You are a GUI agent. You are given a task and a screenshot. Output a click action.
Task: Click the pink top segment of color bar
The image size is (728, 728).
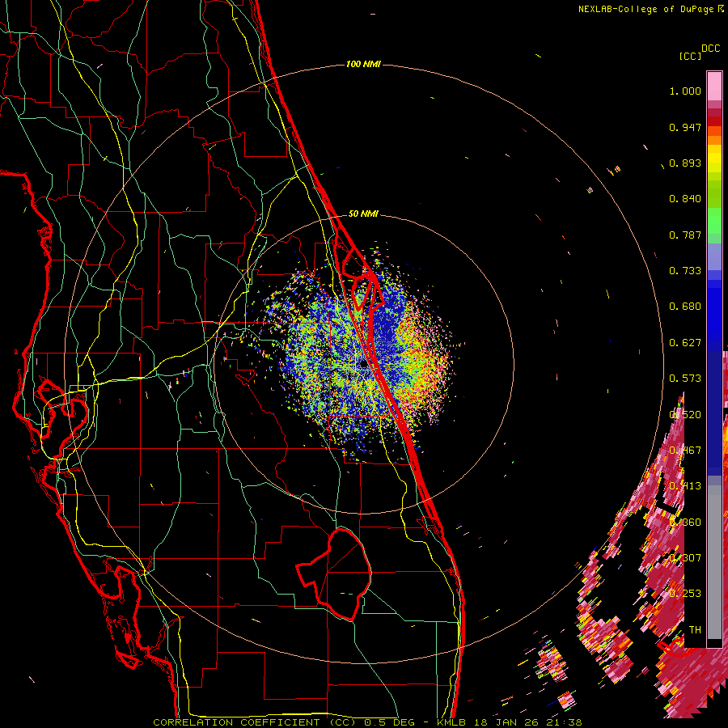[714, 86]
